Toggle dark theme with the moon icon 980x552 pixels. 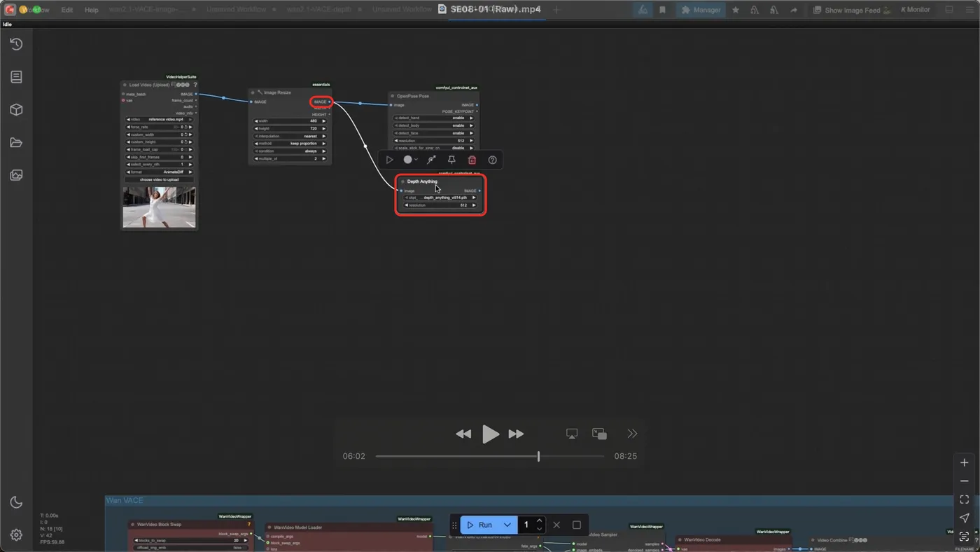16,502
